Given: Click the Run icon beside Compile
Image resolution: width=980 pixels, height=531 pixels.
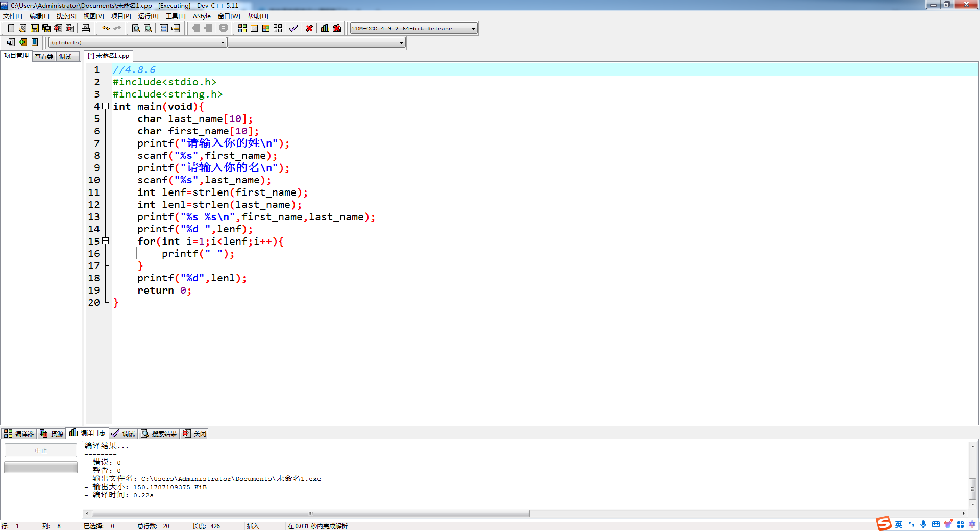Looking at the screenshot, I should coord(254,28).
